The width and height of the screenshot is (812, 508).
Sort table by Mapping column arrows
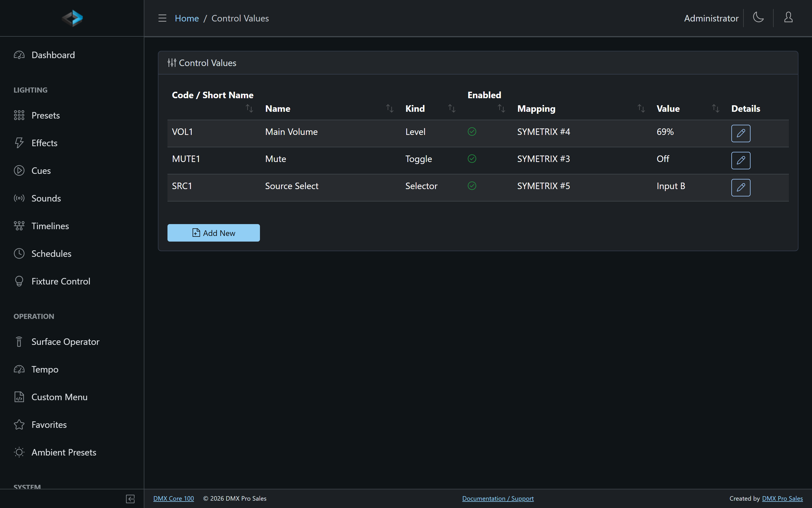(x=641, y=108)
